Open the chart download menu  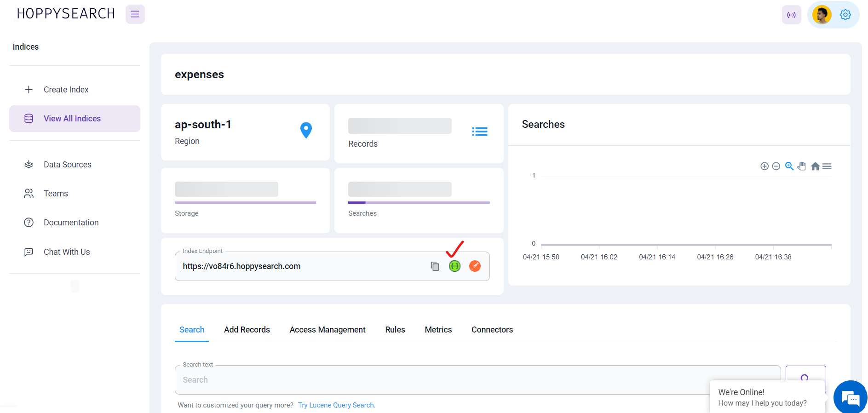827,166
